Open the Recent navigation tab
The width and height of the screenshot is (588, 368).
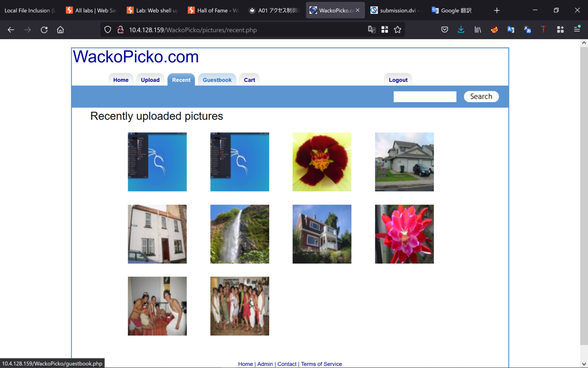[181, 80]
